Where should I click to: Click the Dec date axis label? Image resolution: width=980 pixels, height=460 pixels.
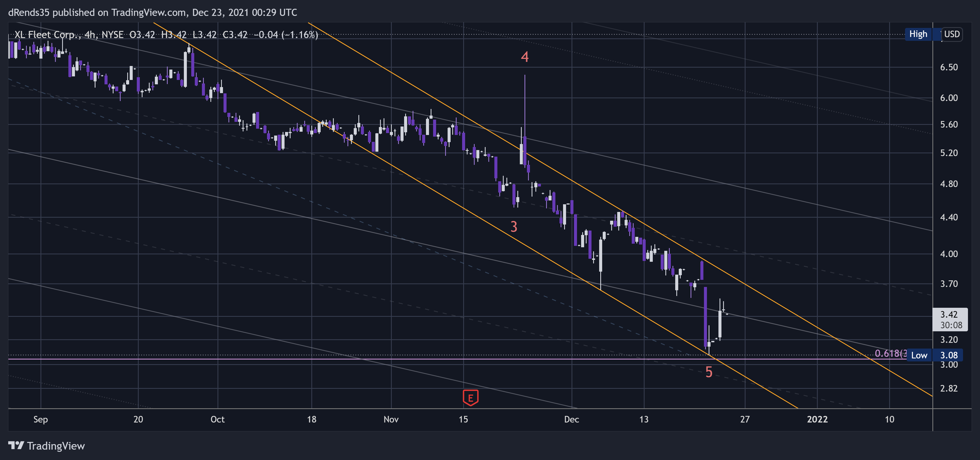point(572,420)
